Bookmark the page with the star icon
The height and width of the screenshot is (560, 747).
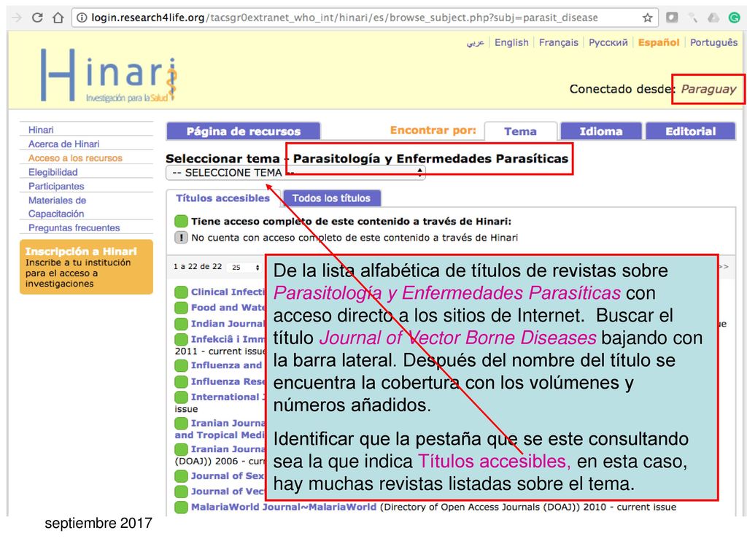[x=647, y=17]
